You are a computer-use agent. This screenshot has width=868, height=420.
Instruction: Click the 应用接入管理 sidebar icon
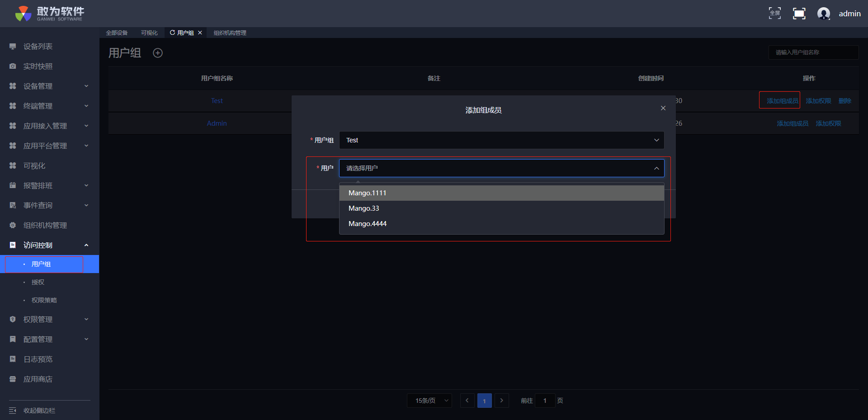[13, 126]
